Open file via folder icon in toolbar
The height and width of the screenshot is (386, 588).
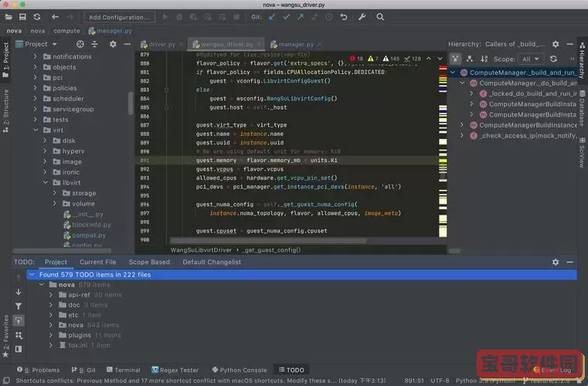(8, 17)
